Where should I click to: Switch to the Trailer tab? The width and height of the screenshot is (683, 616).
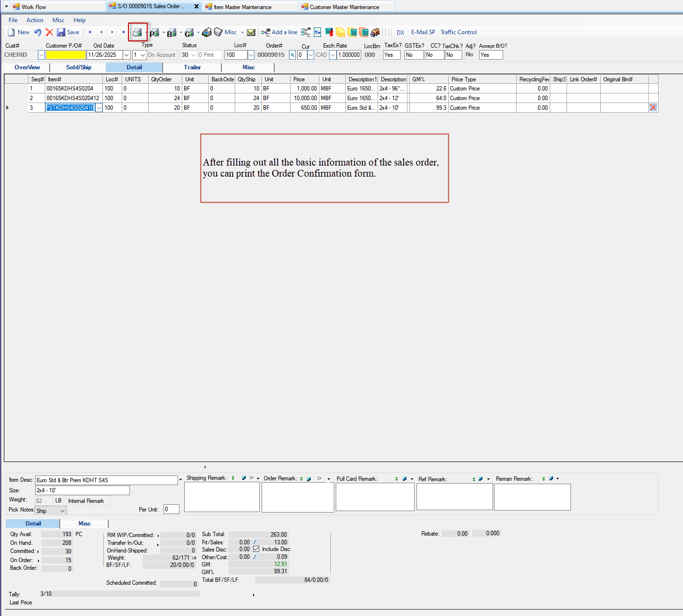192,67
